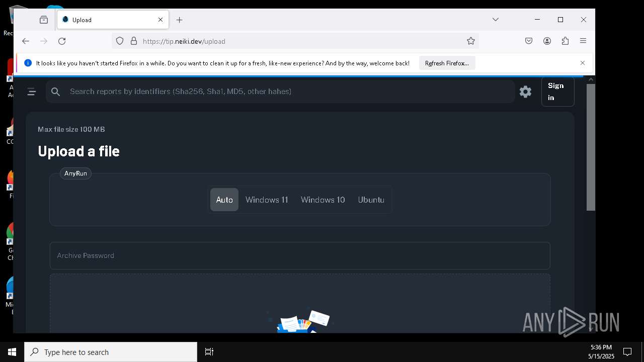The width and height of the screenshot is (644, 362).
Task: Reload the page with refresh icon
Action: [62, 41]
